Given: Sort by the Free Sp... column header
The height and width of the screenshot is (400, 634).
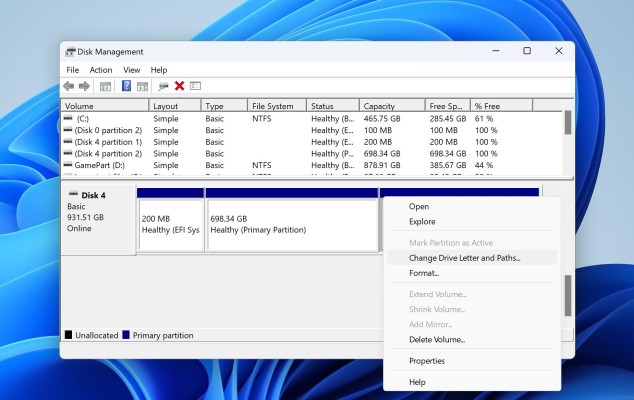Looking at the screenshot, I should [448, 106].
